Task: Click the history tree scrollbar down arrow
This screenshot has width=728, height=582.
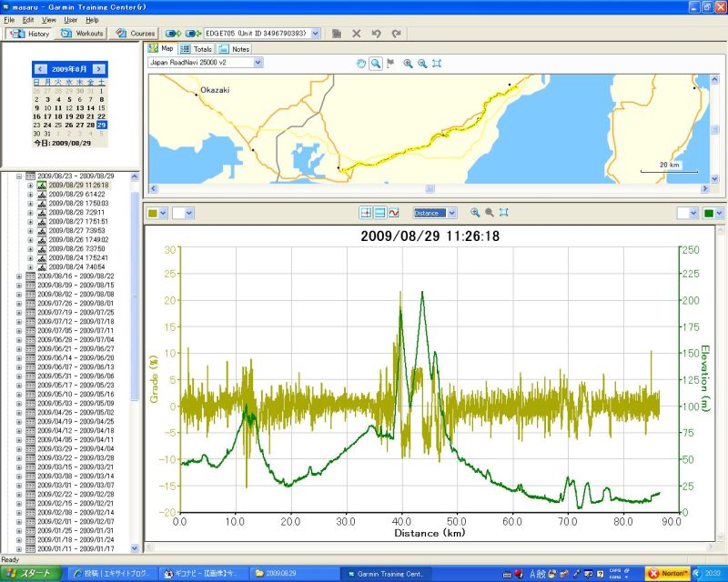Action: 135,548
